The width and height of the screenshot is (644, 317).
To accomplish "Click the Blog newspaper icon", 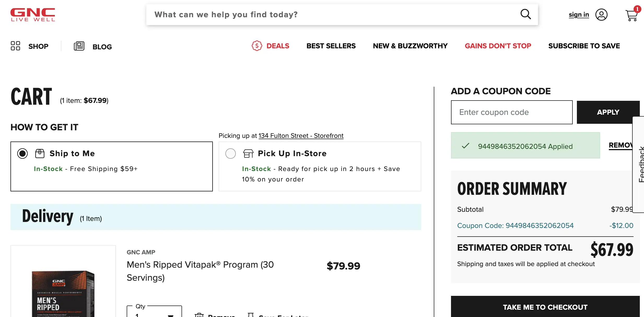I will (x=79, y=46).
